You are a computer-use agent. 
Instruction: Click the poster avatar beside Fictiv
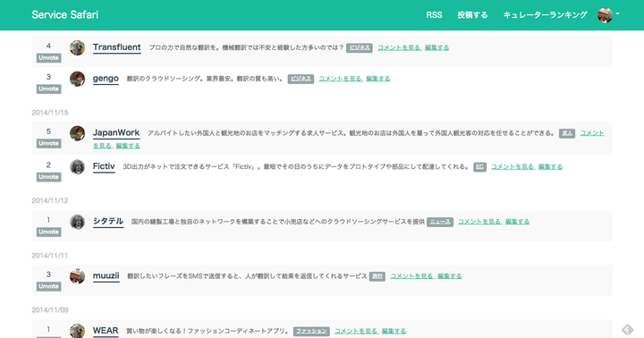pos(77,166)
